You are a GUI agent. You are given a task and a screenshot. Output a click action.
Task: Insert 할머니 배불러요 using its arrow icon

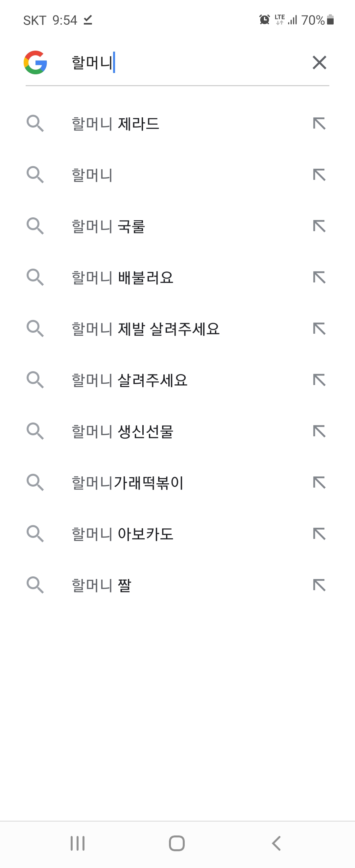pyautogui.click(x=319, y=277)
